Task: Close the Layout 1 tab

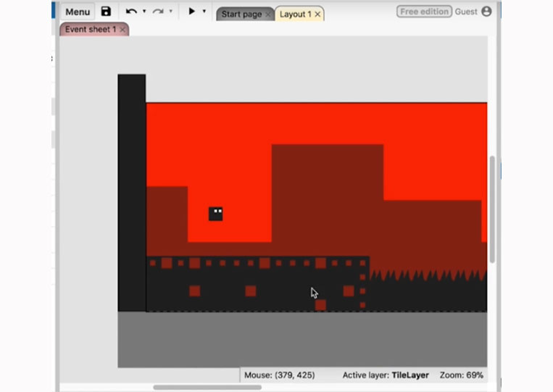Action: 317,14
